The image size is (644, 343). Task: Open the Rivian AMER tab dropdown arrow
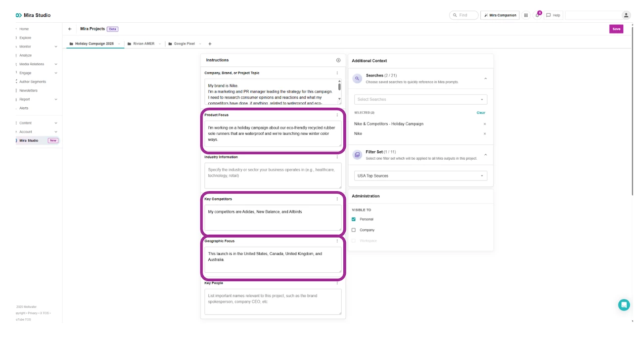pyautogui.click(x=160, y=44)
